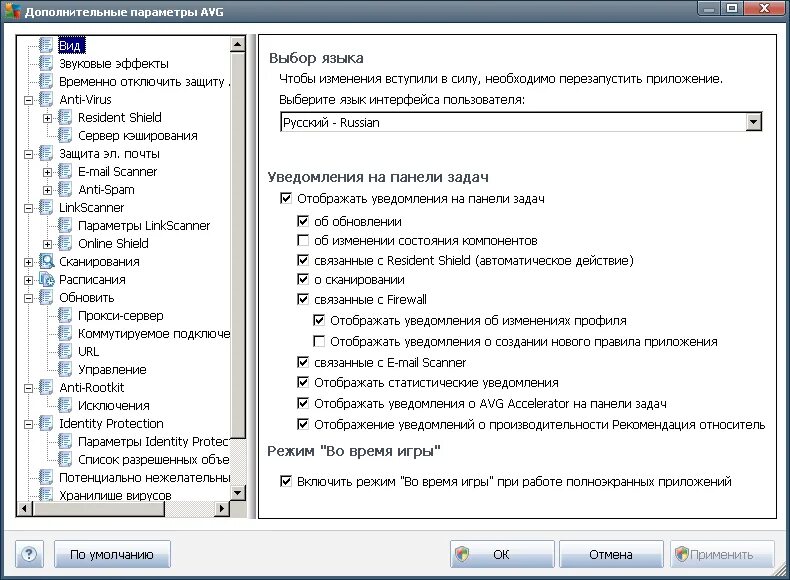The width and height of the screenshot is (790, 580).
Task: Open help with the question mark button
Action: tap(29, 554)
